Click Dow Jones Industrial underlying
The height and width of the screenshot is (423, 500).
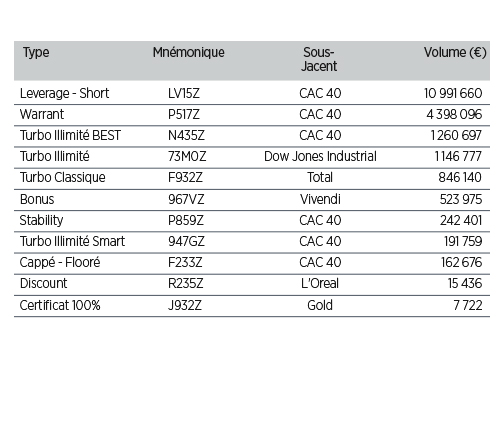(320, 156)
